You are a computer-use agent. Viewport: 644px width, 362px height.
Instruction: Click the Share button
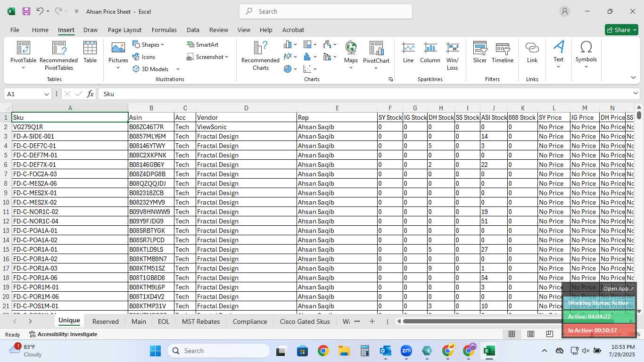[621, 30]
